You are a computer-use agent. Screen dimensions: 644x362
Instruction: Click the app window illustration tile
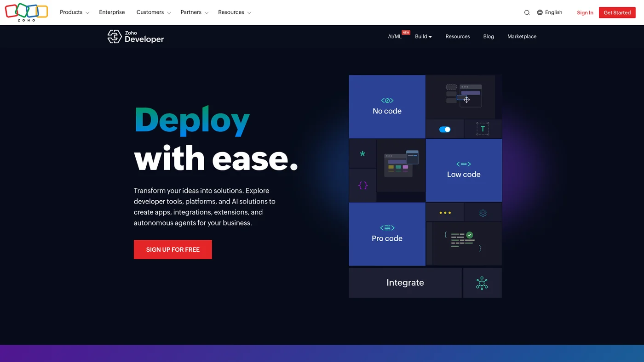click(x=401, y=165)
